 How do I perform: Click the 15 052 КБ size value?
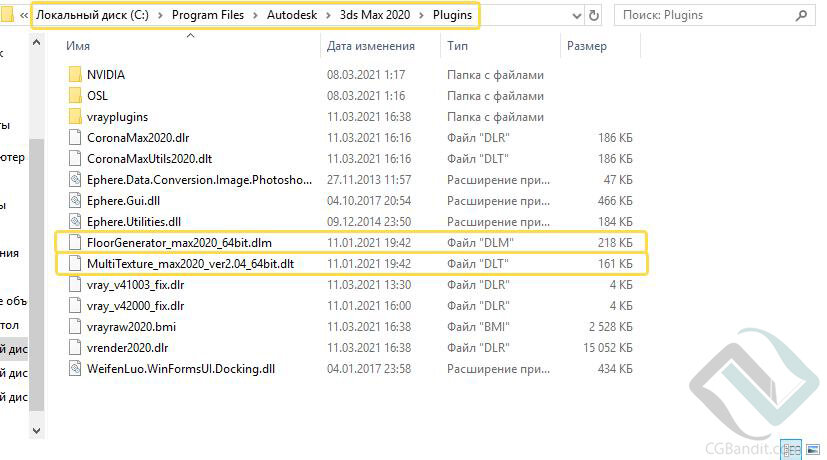point(608,348)
